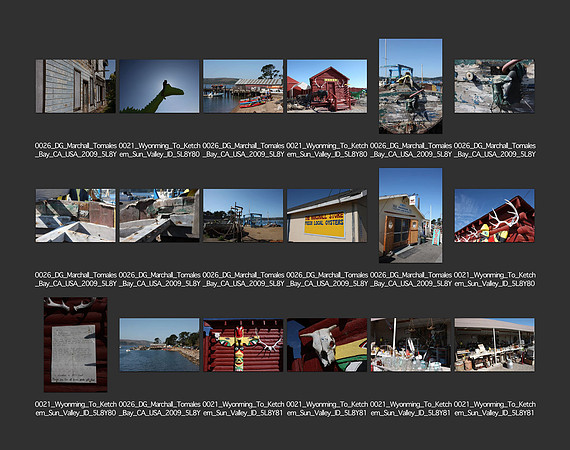
Task: Select the glassware market table close-up thumbnail
Action: [x=410, y=345]
